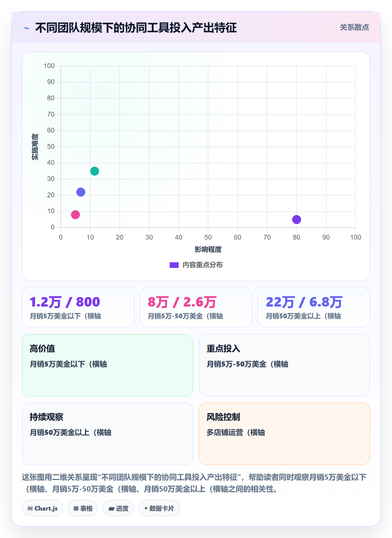Click 月销5万美金以下 caption under 1.2万 / 800
The image size is (392, 538).
pyautogui.click(x=66, y=316)
